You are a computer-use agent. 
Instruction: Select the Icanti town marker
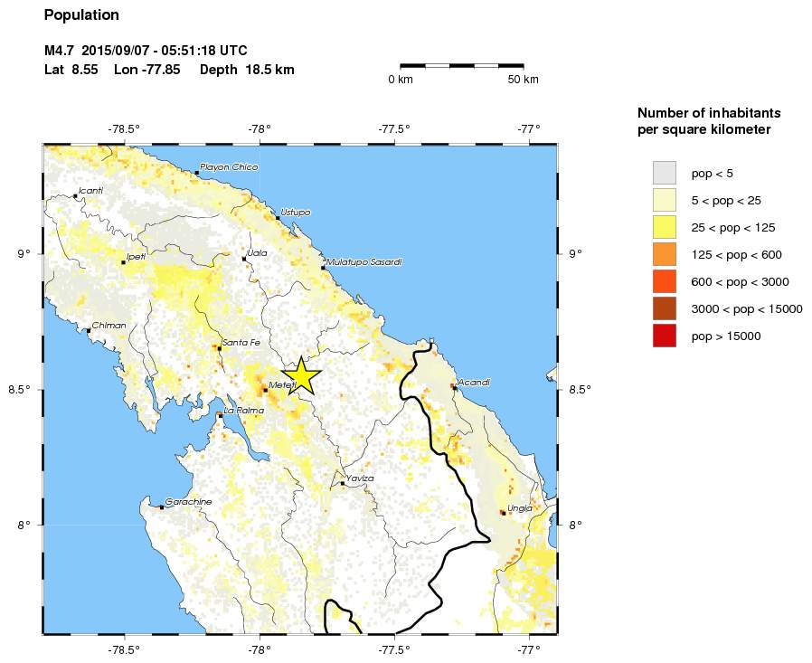75,195
